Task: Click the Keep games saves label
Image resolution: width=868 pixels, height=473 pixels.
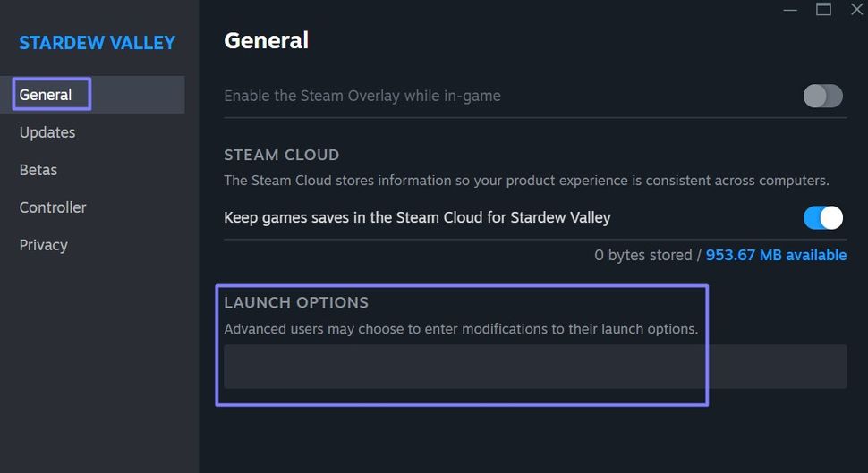Action: (417, 217)
